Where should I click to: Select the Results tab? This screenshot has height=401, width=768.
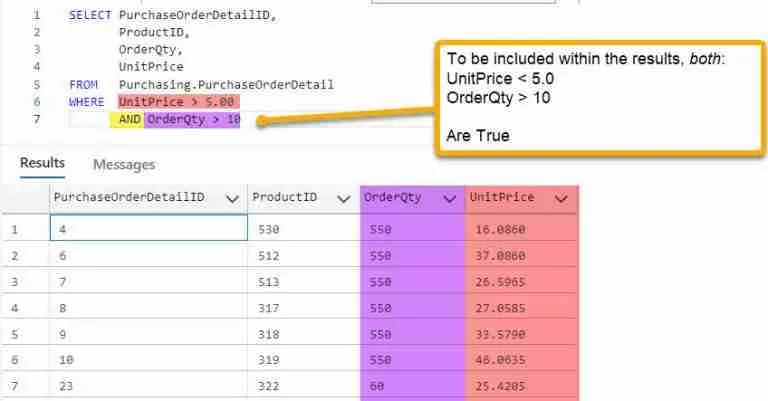pyautogui.click(x=42, y=163)
